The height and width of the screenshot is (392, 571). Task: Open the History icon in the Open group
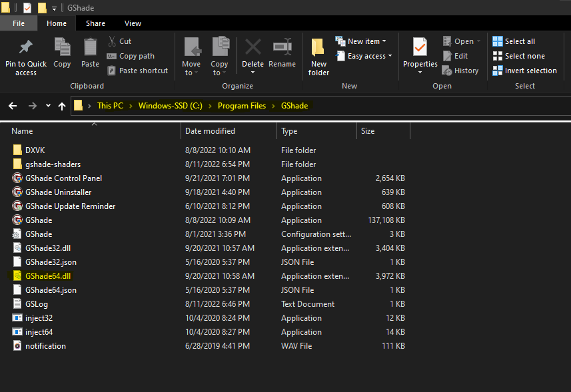[x=447, y=71]
